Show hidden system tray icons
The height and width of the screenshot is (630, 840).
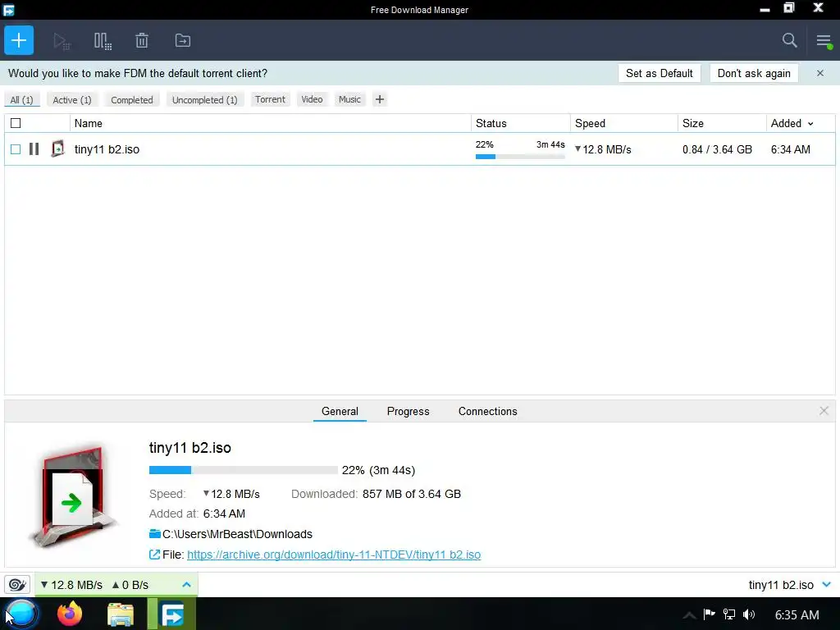click(689, 615)
